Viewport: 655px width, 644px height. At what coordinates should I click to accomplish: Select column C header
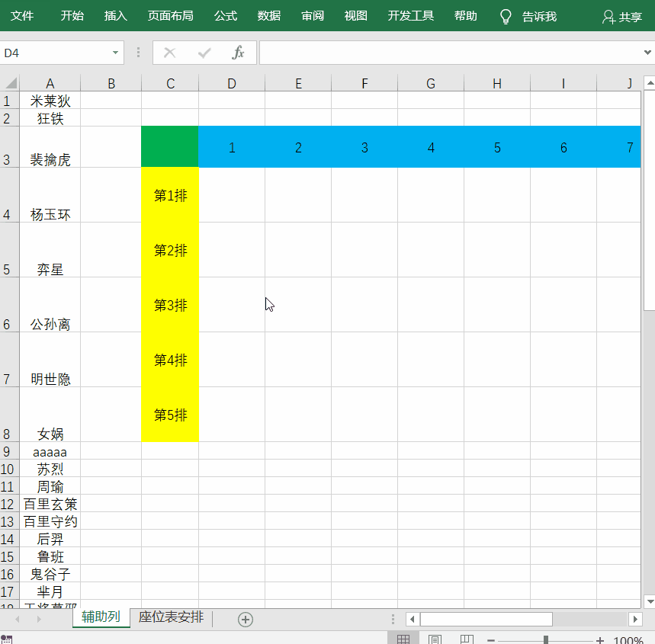pos(170,83)
